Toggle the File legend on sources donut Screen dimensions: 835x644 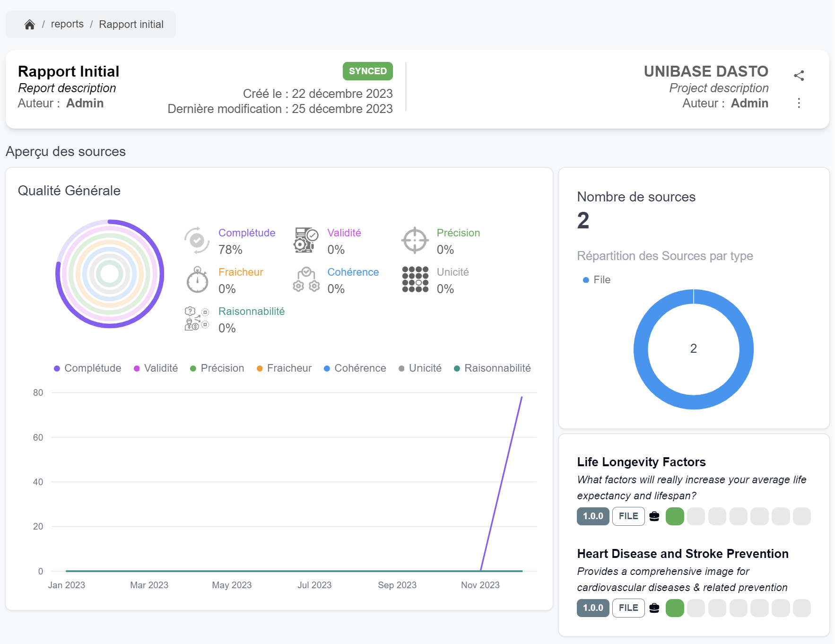(597, 280)
